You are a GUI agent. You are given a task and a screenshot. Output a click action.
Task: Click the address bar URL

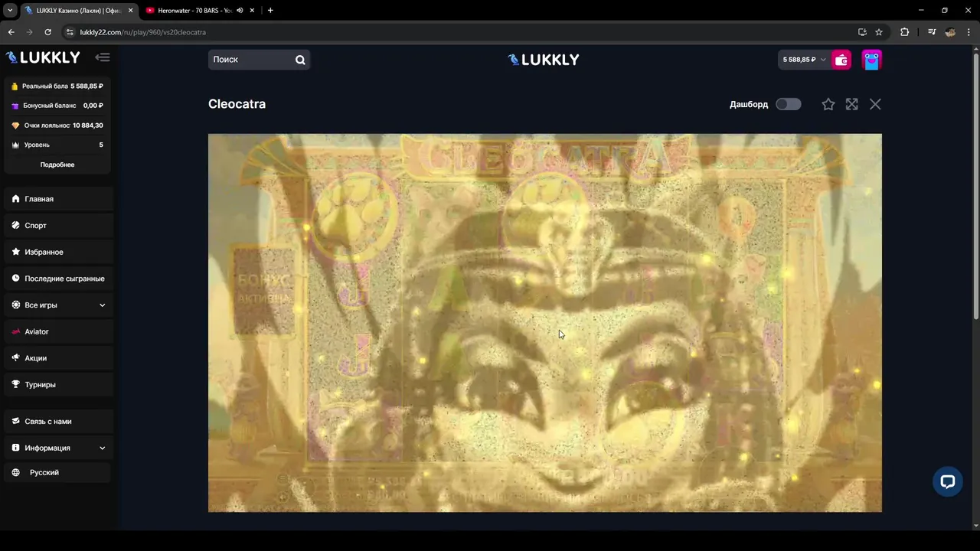coord(143,32)
